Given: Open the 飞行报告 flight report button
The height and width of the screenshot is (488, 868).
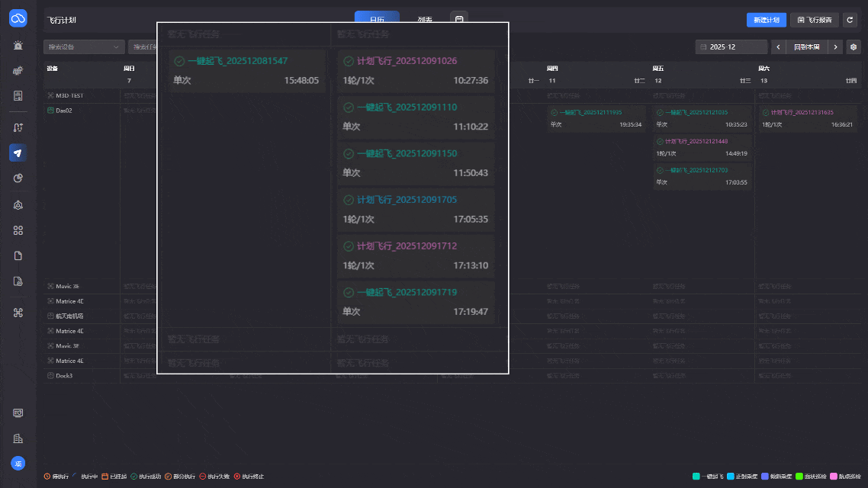Looking at the screenshot, I should click(x=815, y=20).
